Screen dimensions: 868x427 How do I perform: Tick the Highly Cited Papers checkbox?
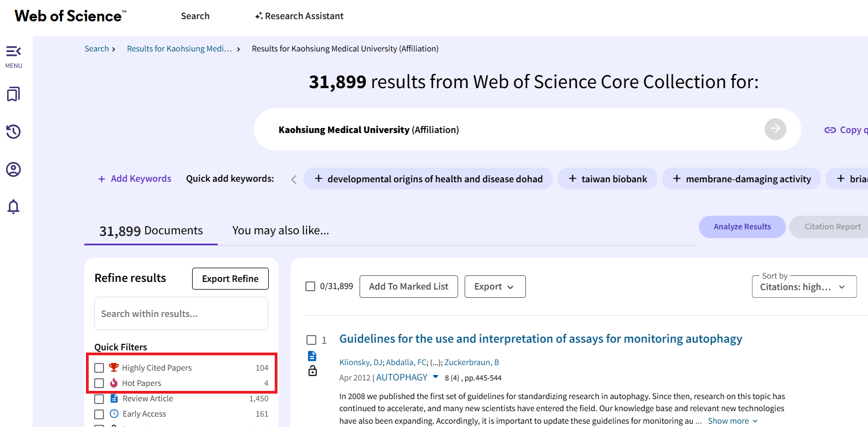click(99, 368)
